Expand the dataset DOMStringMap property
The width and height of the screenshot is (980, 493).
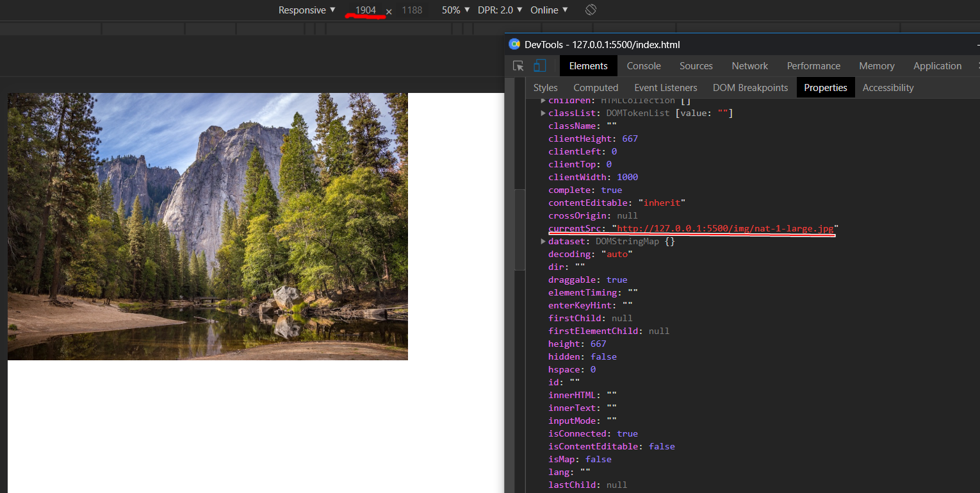(543, 242)
